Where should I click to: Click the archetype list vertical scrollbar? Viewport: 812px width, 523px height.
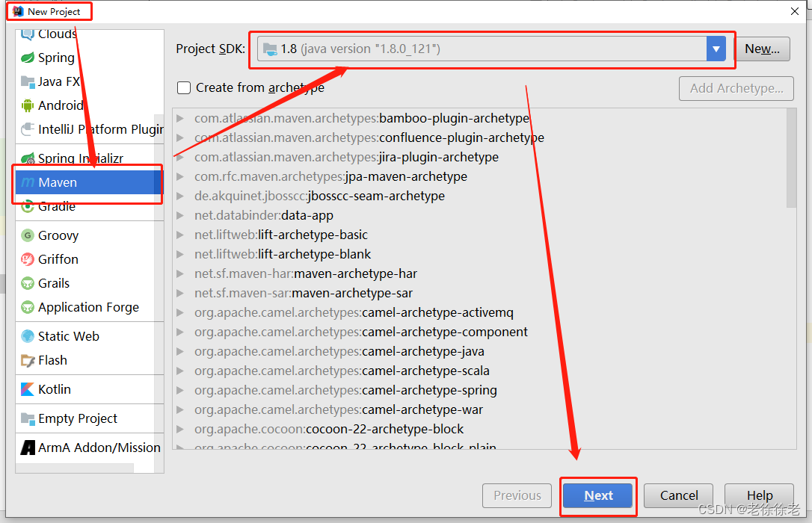coord(791,158)
